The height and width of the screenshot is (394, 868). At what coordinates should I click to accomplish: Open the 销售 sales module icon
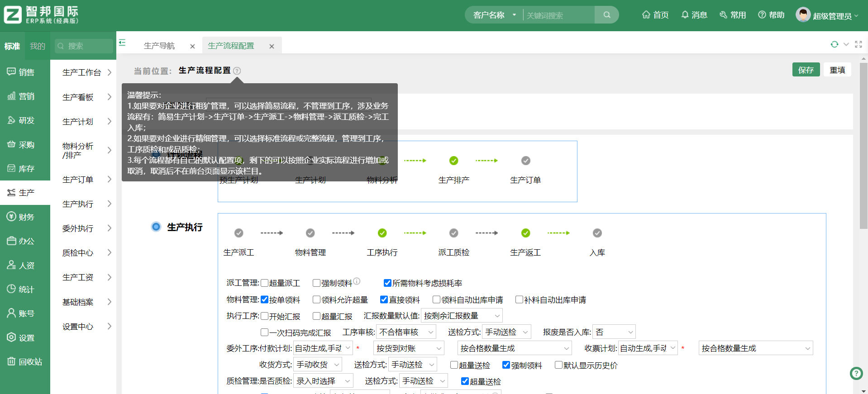(x=11, y=71)
